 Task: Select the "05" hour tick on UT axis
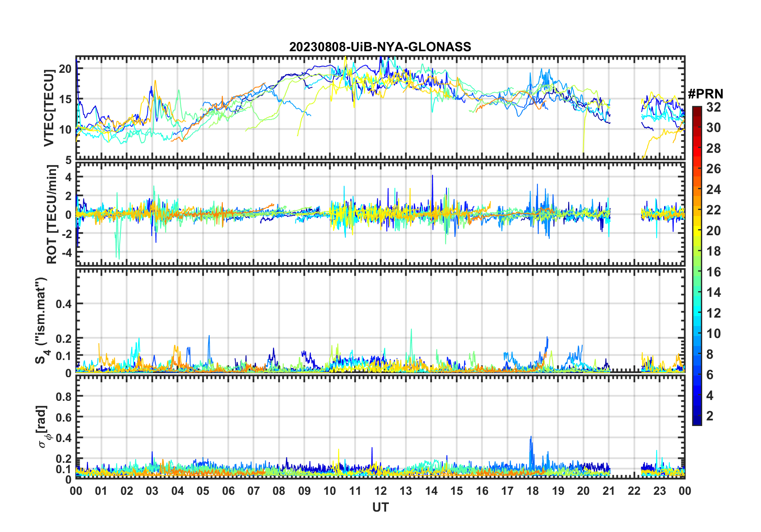pos(203,491)
